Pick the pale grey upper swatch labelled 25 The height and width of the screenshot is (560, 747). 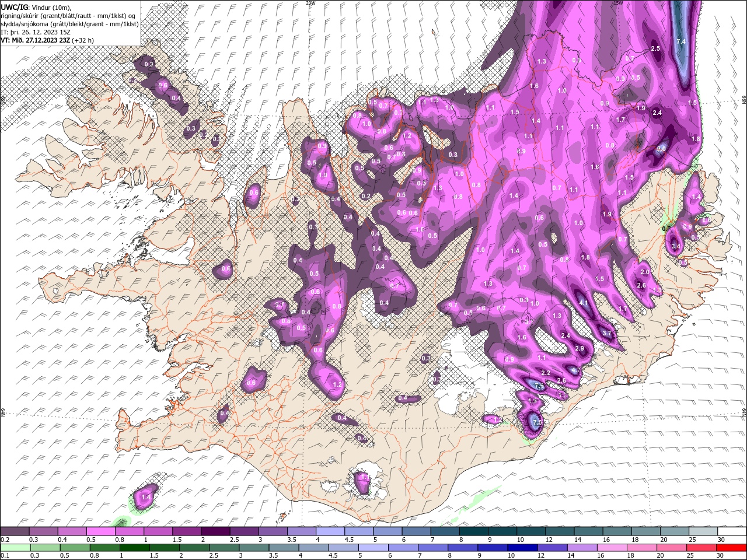[x=703, y=531]
